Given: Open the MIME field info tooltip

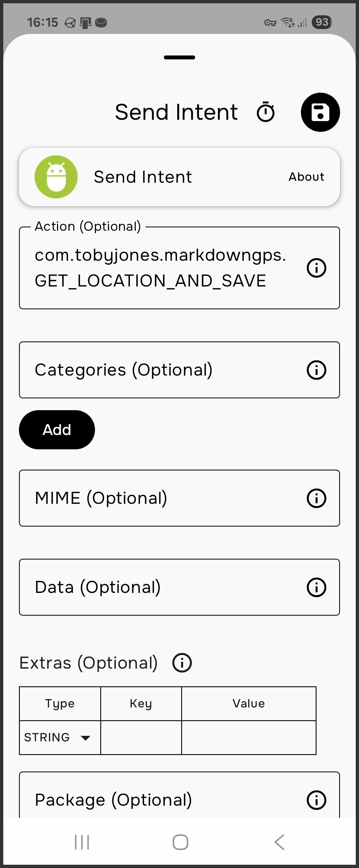Looking at the screenshot, I should point(316,498).
